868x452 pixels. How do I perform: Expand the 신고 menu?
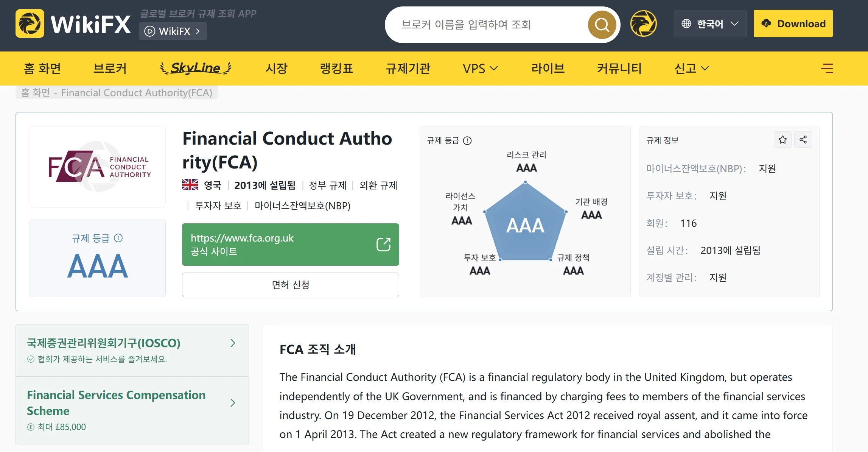click(x=692, y=69)
